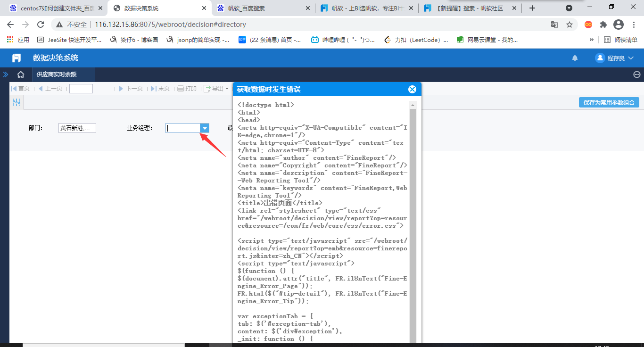This screenshot has height=347, width=644.
Task: Go to first page with 首页
Action: click(x=20, y=89)
